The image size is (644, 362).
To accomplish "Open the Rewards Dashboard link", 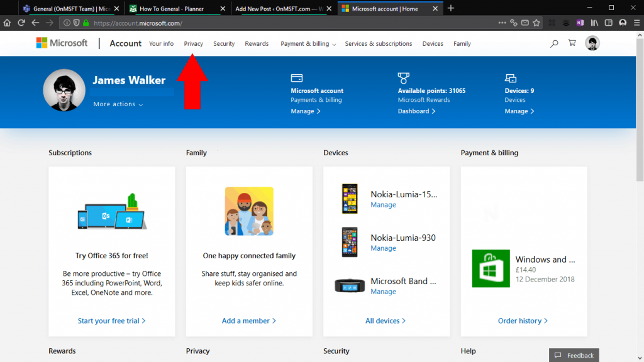I will (416, 111).
